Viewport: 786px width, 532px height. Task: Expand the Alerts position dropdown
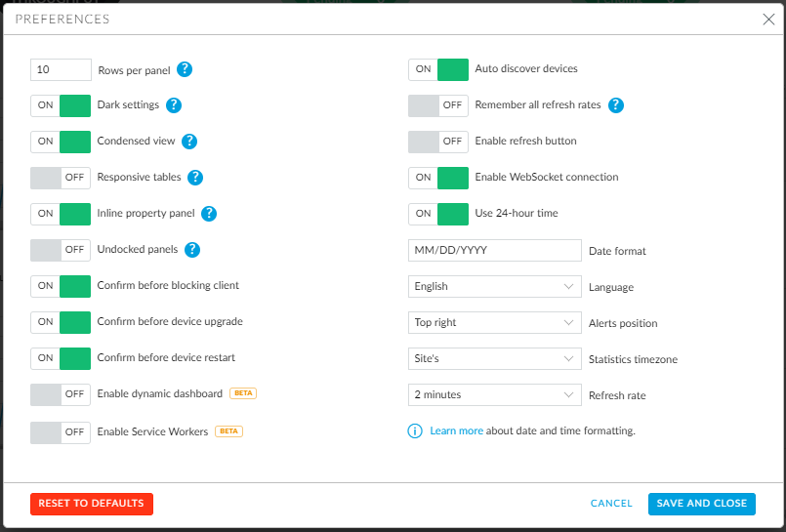click(495, 322)
